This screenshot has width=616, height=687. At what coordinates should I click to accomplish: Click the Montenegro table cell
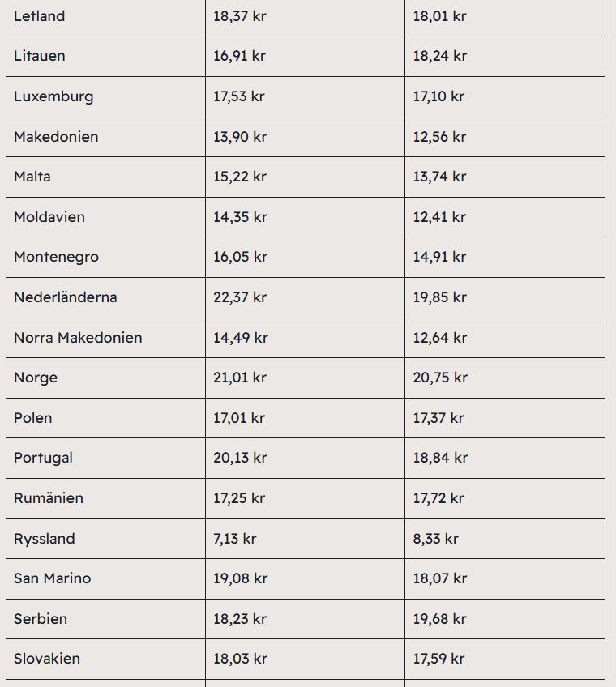pyautogui.click(x=56, y=257)
